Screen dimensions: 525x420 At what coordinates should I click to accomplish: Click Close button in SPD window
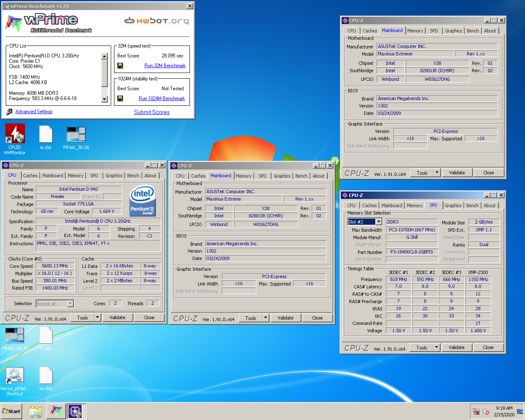[488, 347]
